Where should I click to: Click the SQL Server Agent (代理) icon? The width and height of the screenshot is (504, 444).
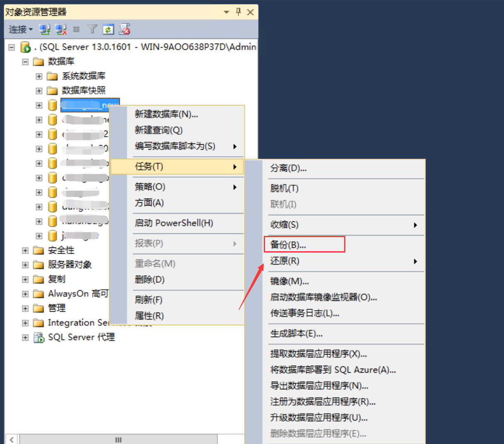[x=39, y=337]
